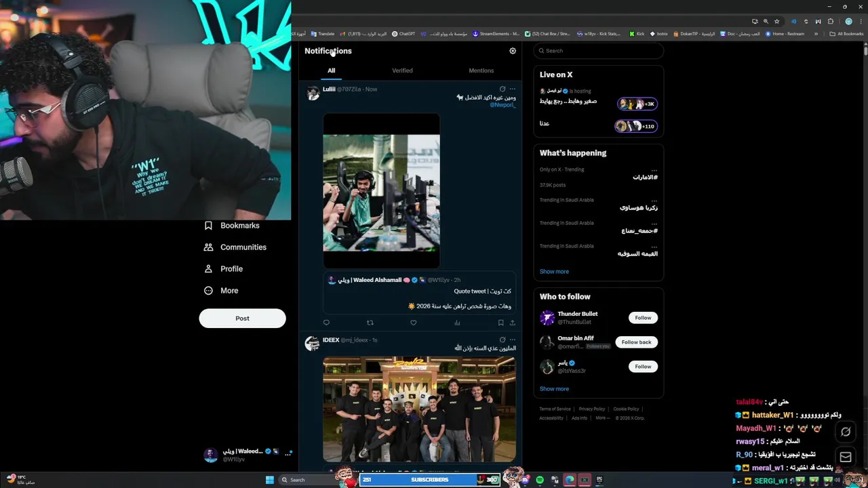This screenshot has height=488, width=868.
Task: Repost Luliii's post
Action: [x=370, y=323]
